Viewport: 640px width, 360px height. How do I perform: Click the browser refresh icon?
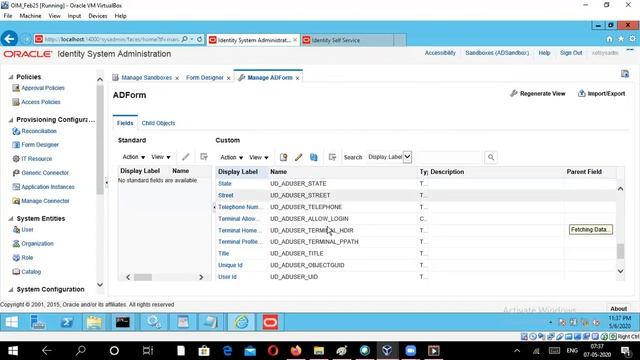[200, 39]
